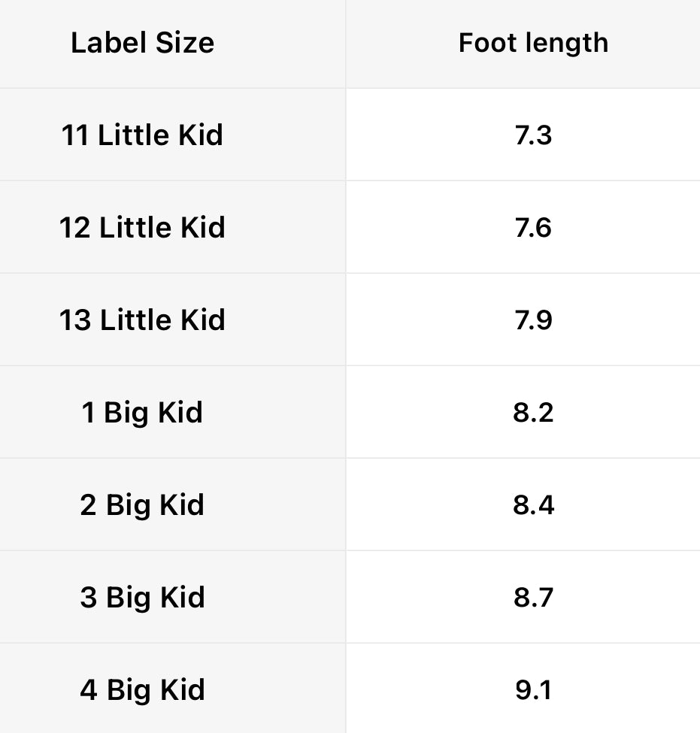Click the Label Size column header
The width and height of the screenshot is (700, 733).
[142, 43]
